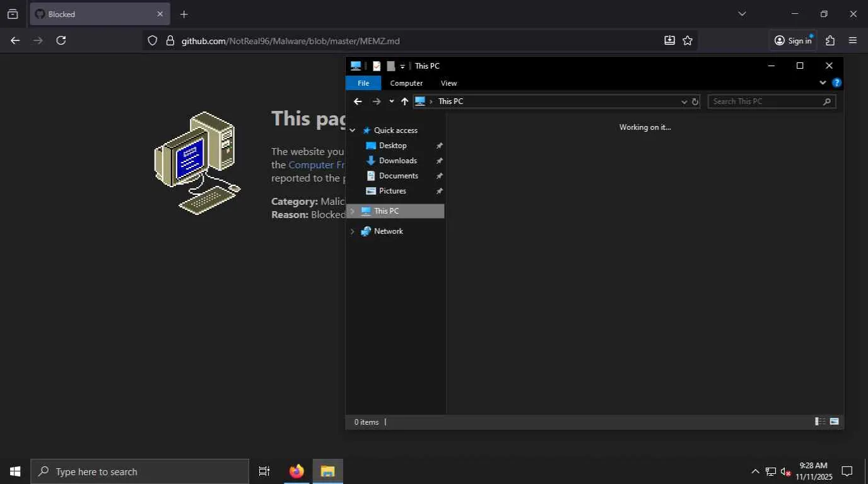Click This PC in the Explorer address bar
The height and width of the screenshot is (484, 868).
pyautogui.click(x=450, y=101)
